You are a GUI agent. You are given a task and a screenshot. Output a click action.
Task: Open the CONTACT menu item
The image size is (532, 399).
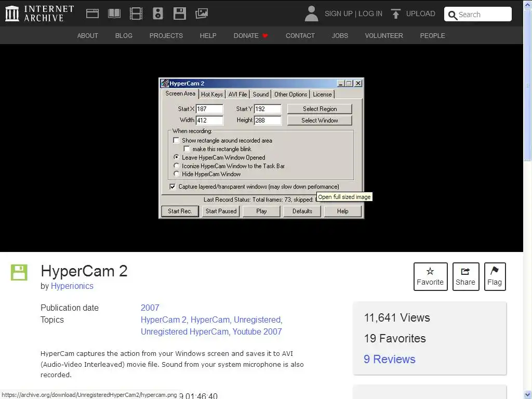300,36
